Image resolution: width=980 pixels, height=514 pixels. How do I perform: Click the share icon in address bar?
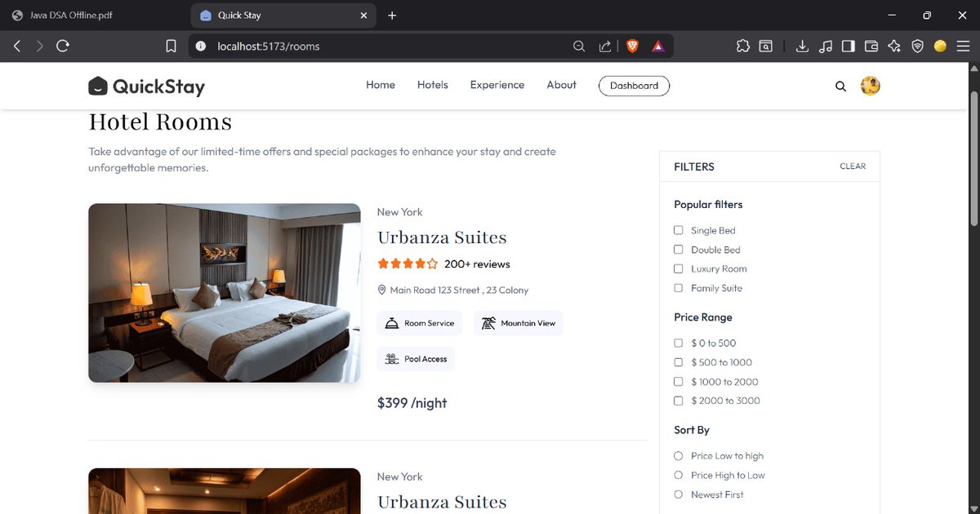604,47
